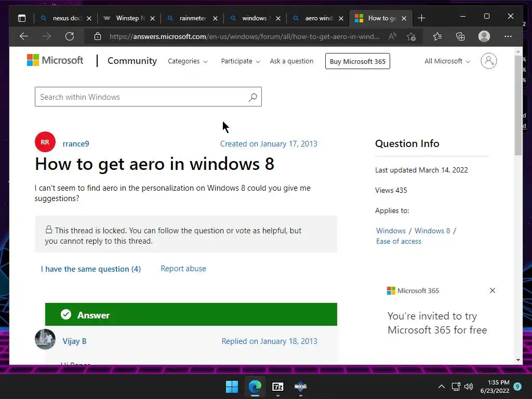Click Replied on January 18, 2013

(270, 341)
